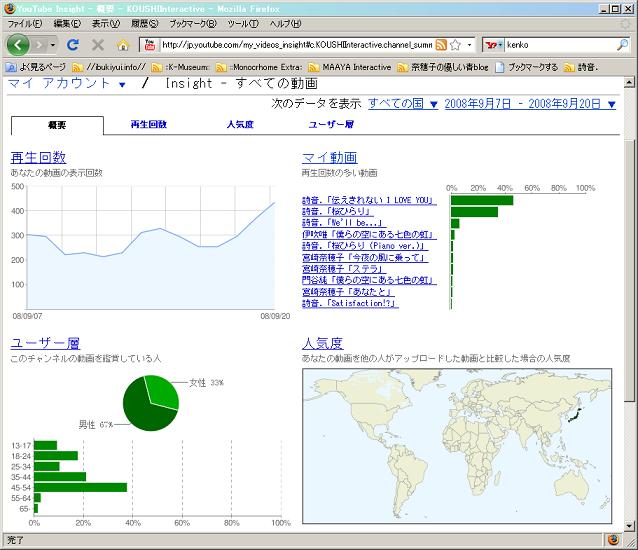Click the 人気度 section heading link
The image size is (638, 550).
pyautogui.click(x=323, y=343)
